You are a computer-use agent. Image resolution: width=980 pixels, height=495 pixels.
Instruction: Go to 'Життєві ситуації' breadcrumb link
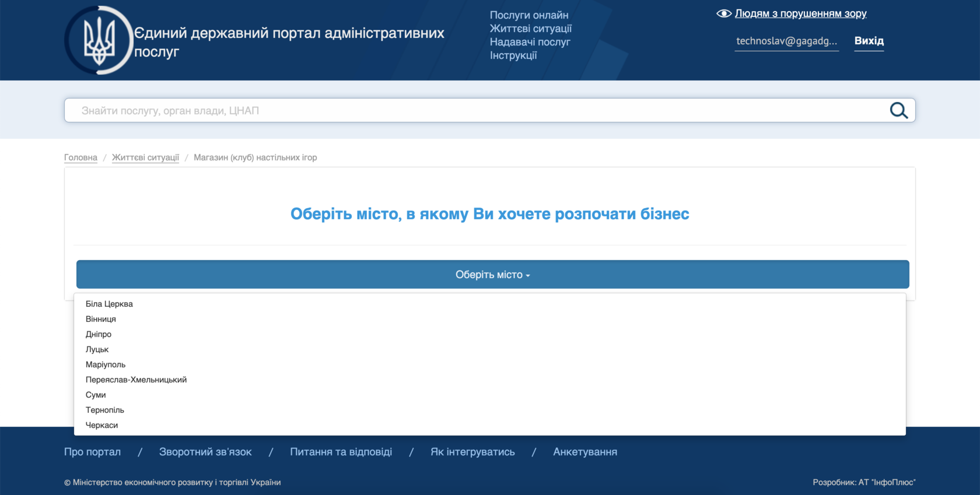point(145,157)
